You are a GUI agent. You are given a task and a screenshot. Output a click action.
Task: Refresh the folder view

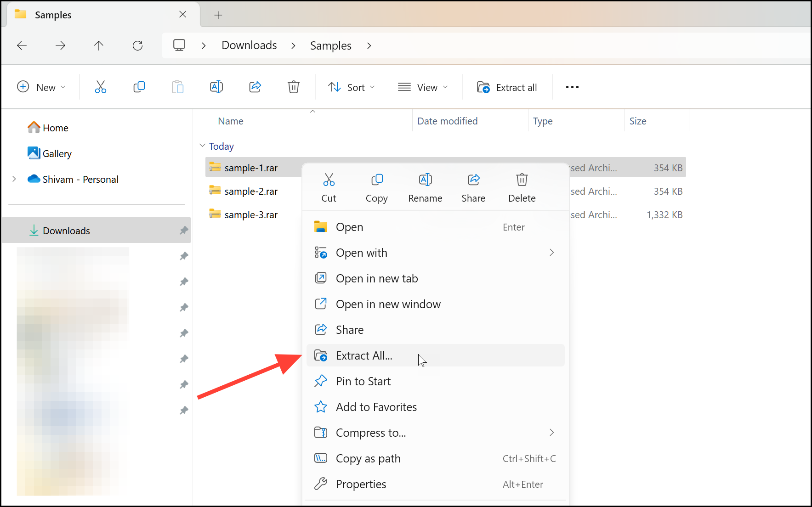[x=137, y=45]
